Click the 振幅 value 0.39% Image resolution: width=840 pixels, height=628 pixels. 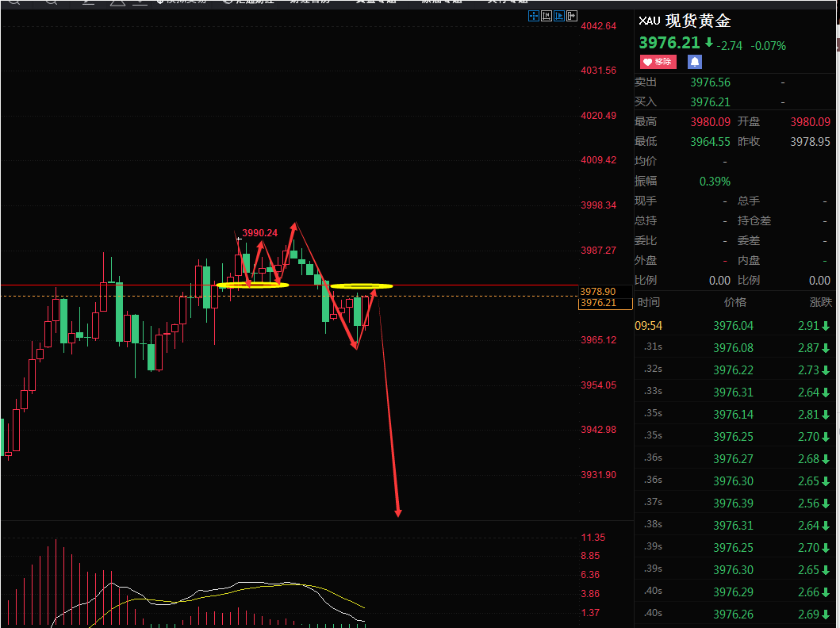tap(715, 182)
